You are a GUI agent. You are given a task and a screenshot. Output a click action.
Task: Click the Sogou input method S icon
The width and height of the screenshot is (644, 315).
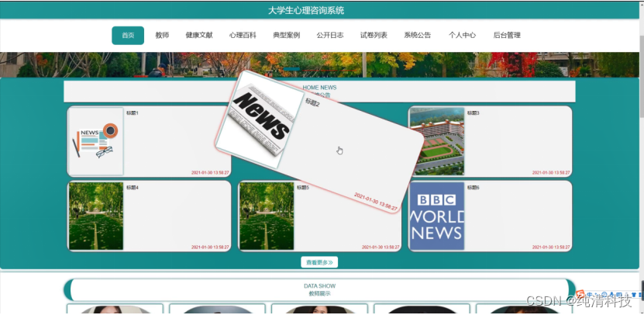tap(580, 294)
